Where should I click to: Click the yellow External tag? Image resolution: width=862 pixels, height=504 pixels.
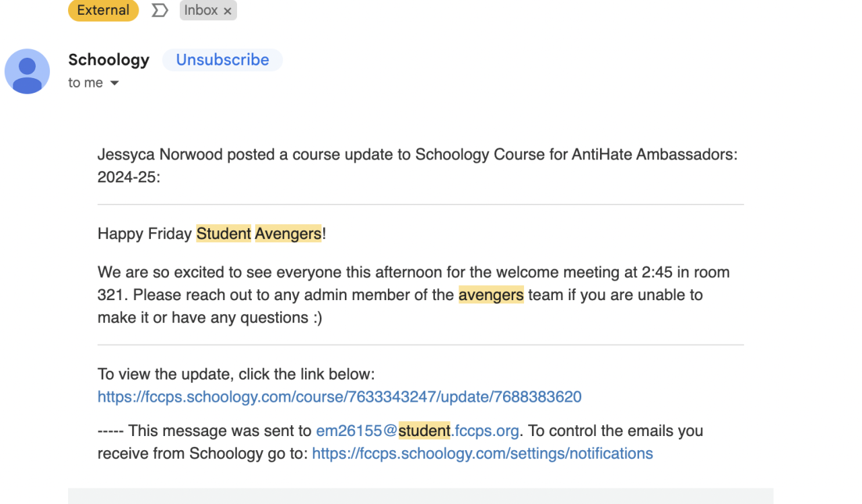(103, 11)
